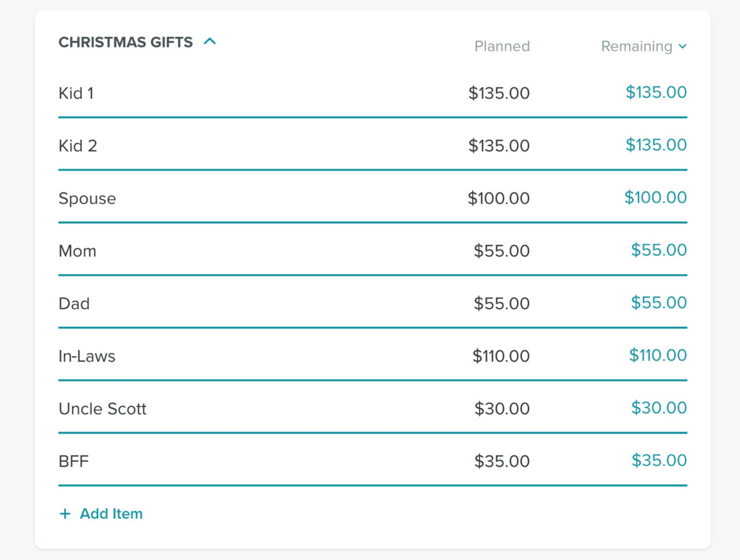The image size is (740, 560).
Task: Edit Spouse planned amount $100.00
Action: tap(499, 199)
